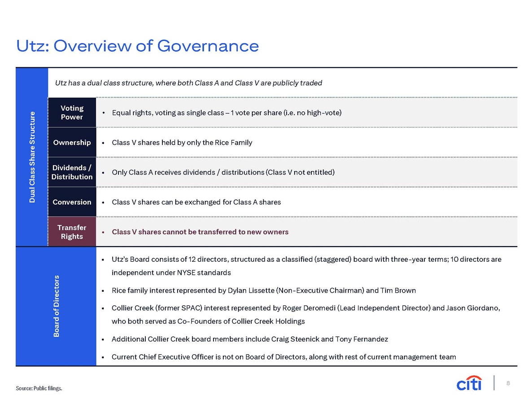The width and height of the screenshot is (532, 399).
Task: Click the slide title 'Utz: Overview of Governance'
Action: pos(137,46)
